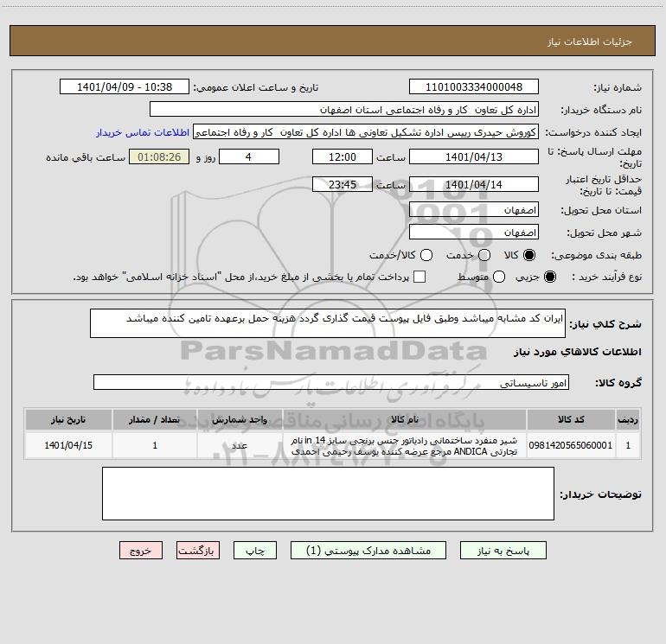Click the delivery province field اصفهان

click(474, 210)
